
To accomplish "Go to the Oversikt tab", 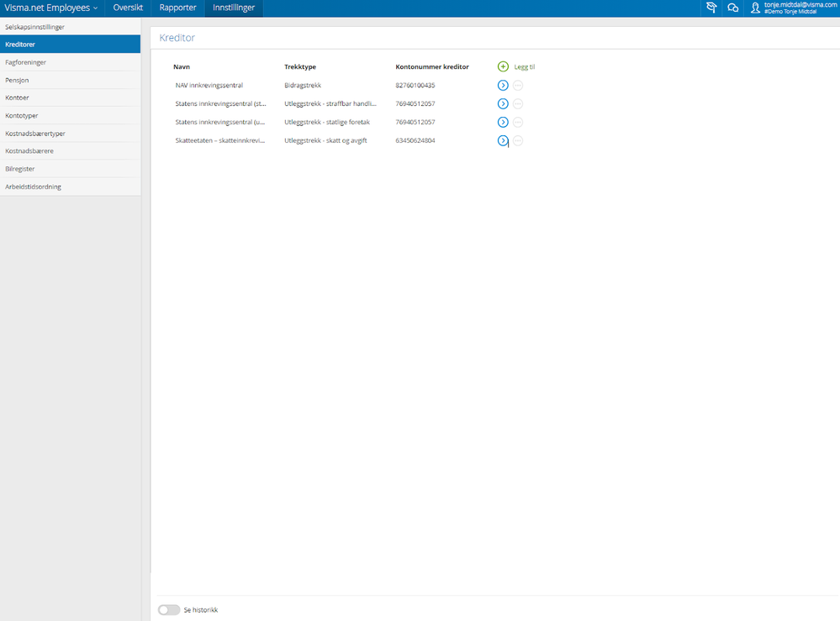I will click(x=128, y=8).
